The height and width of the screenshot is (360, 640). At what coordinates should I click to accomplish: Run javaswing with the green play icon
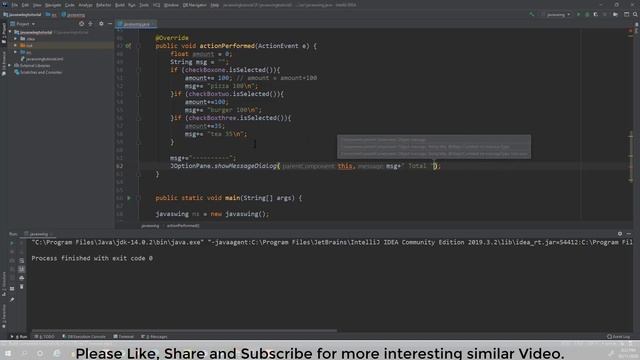[578, 14]
